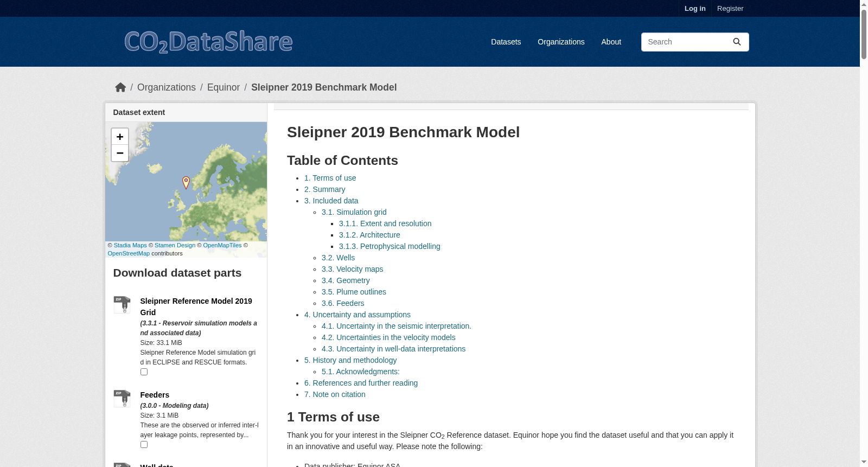Click the 'Size: 33.1 MiB' text

(161, 343)
